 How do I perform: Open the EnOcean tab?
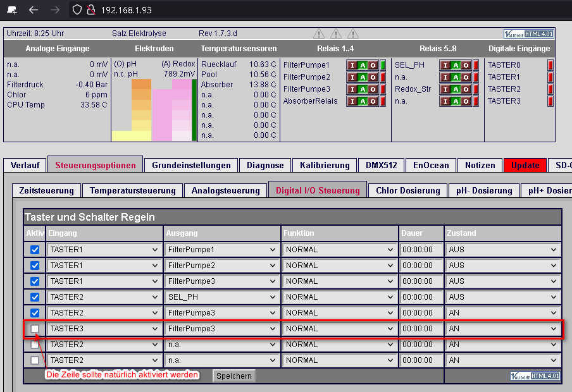(431, 165)
